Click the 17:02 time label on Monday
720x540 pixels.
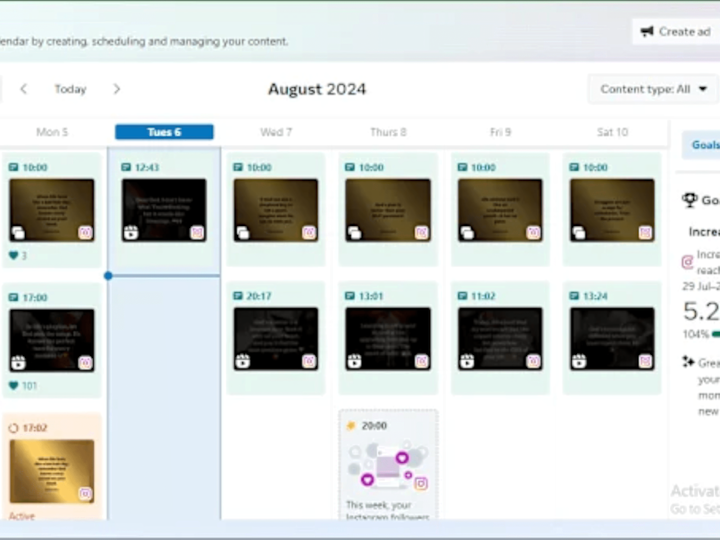click(35, 428)
